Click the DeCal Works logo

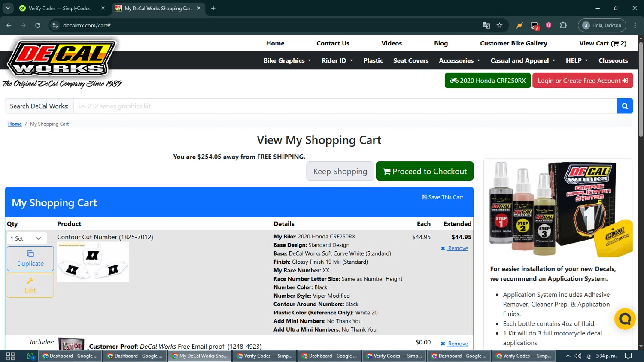click(62, 62)
